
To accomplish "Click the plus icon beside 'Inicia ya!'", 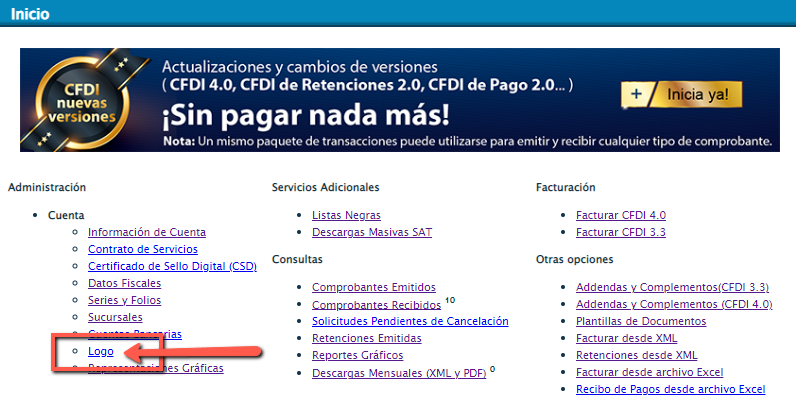I will pyautogui.click(x=636, y=94).
